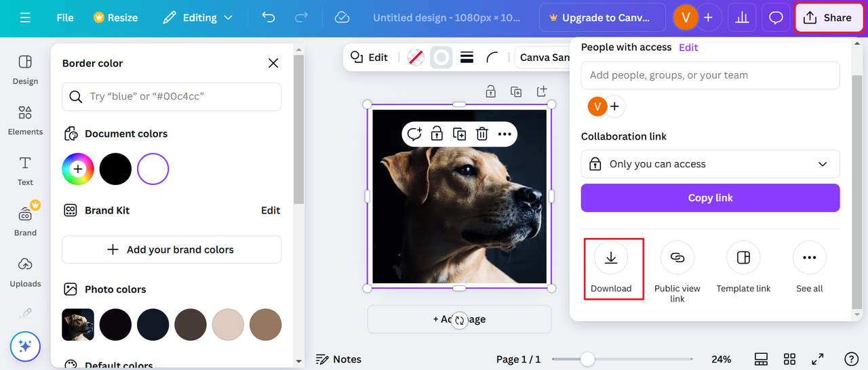Open the corner rounding icon
Viewport: 868px width, 370px height.
coord(492,58)
